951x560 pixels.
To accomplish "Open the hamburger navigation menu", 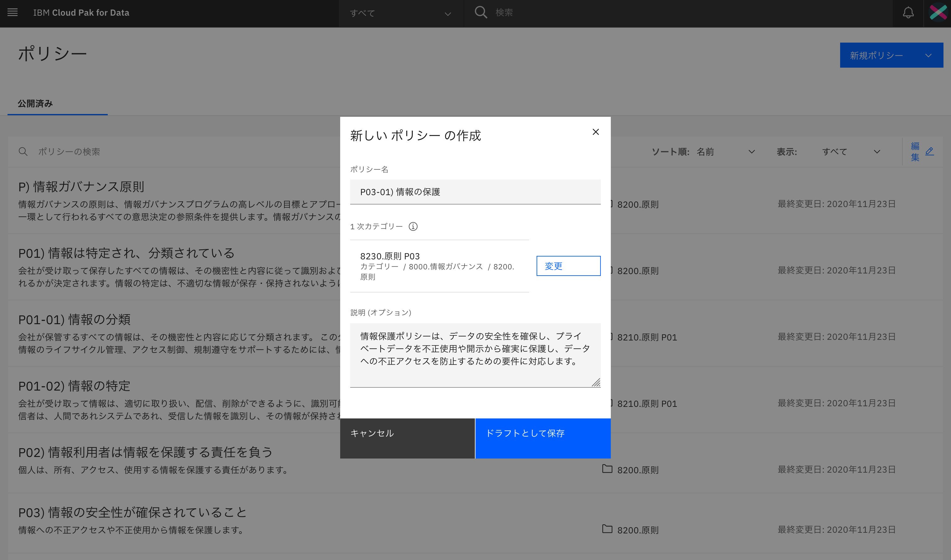I will (x=13, y=13).
